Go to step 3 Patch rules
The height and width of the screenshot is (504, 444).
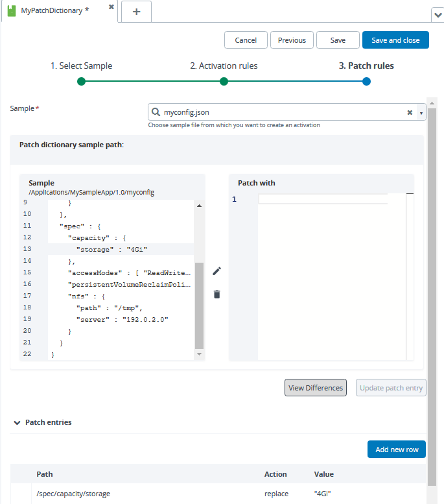(x=366, y=66)
